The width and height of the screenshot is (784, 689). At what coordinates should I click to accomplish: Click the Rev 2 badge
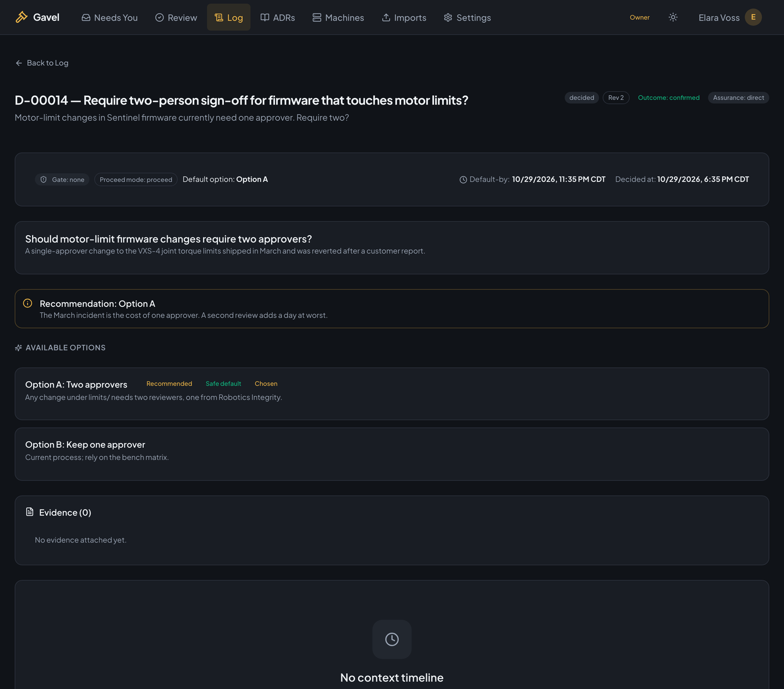(x=616, y=98)
